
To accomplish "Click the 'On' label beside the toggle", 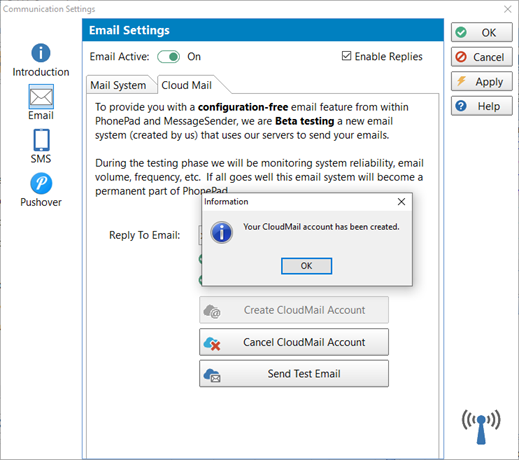I will [x=194, y=57].
